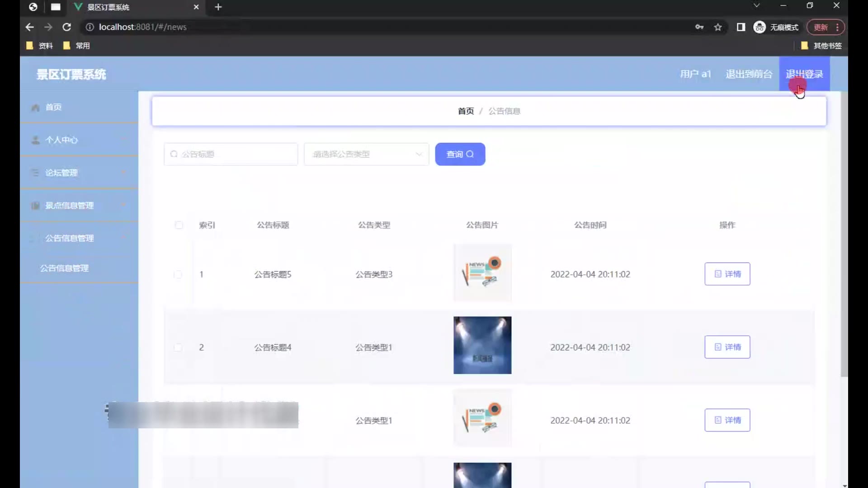Click the user icon beside 个人中心
This screenshot has width=868, height=488.
[x=35, y=140]
